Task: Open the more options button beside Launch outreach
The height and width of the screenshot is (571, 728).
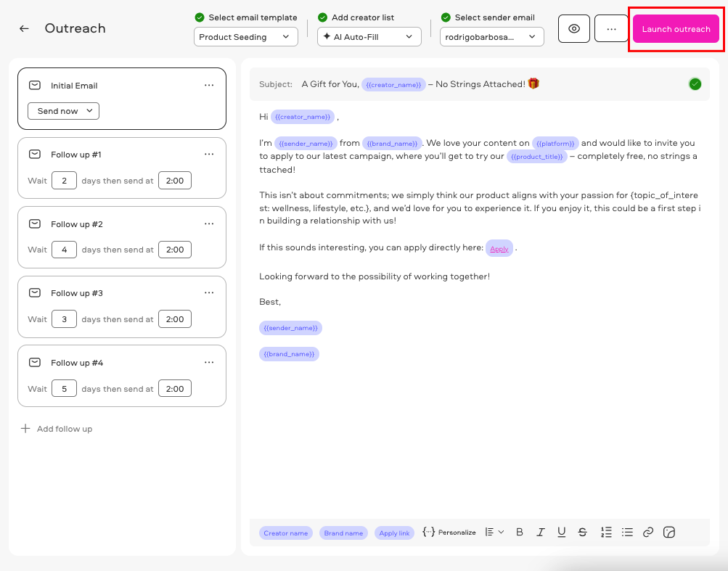Action: (x=611, y=29)
